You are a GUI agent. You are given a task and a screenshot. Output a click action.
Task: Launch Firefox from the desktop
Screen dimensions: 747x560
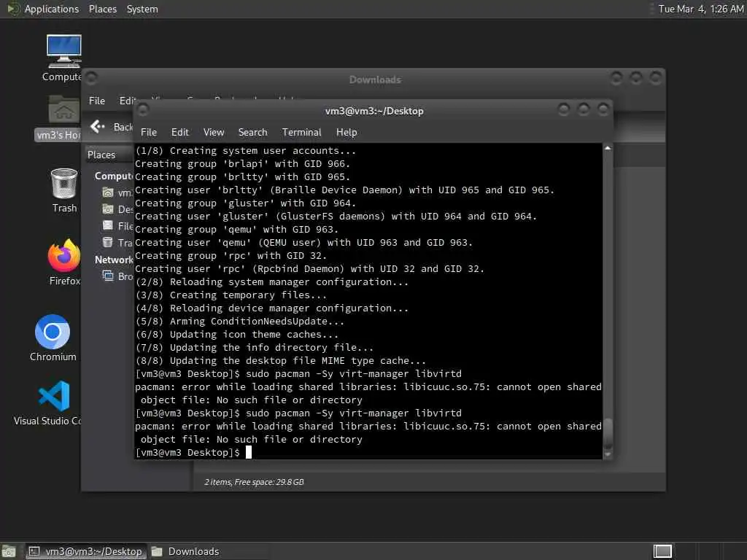pyautogui.click(x=64, y=256)
